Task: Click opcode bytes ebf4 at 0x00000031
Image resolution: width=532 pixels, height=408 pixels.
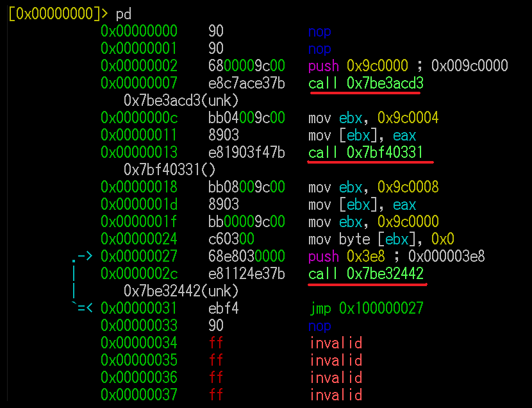Action: click(224, 308)
